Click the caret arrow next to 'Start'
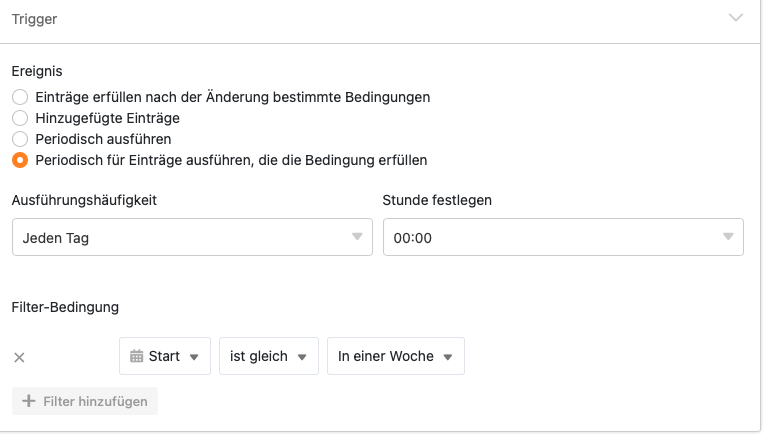This screenshot has width=778, height=443. coord(193,357)
